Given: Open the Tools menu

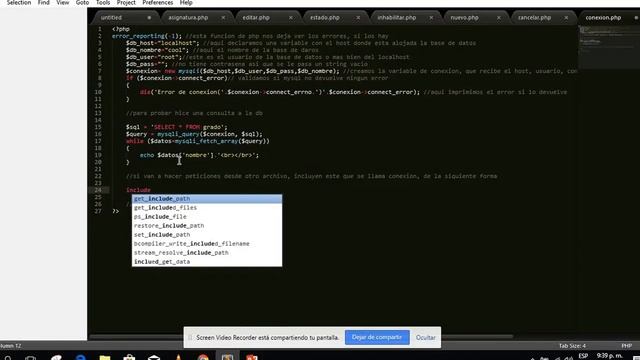Looking at the screenshot, I should (103, 3).
